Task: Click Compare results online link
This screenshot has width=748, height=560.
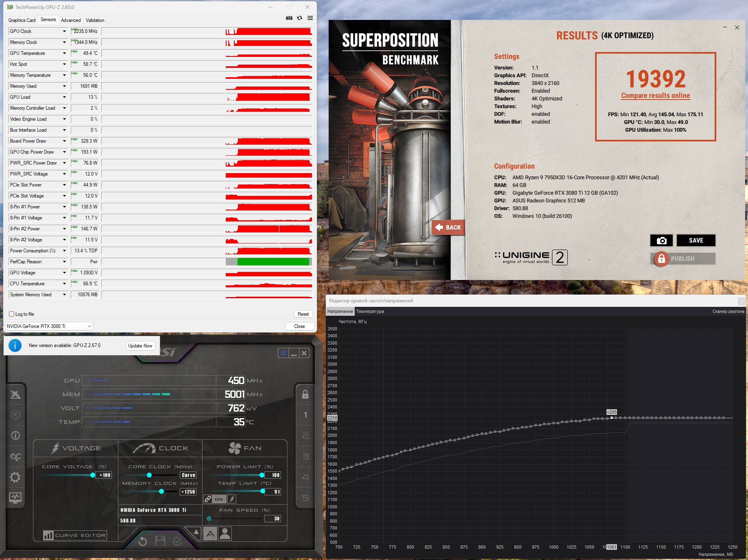Action: click(656, 96)
